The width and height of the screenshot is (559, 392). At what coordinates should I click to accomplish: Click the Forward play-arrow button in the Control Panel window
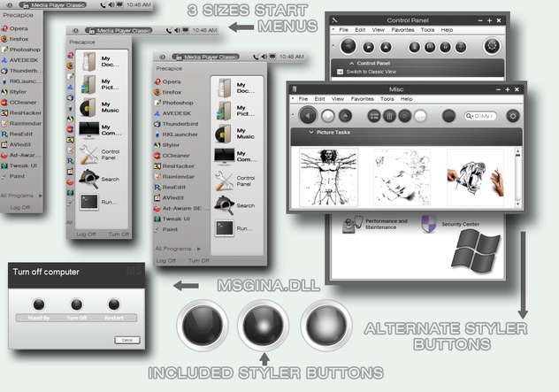click(369, 47)
